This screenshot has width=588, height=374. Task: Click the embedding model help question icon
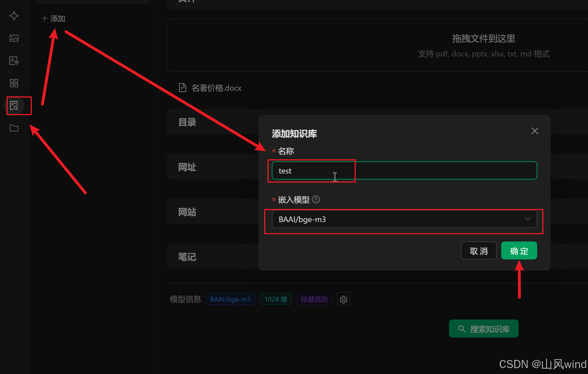tap(316, 199)
